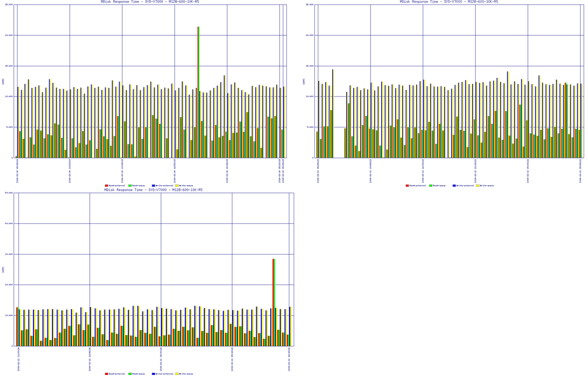Pick yellow Write-queue swatch in bottom chart legend
Viewport: 588px width, 380px height.
(177, 374)
